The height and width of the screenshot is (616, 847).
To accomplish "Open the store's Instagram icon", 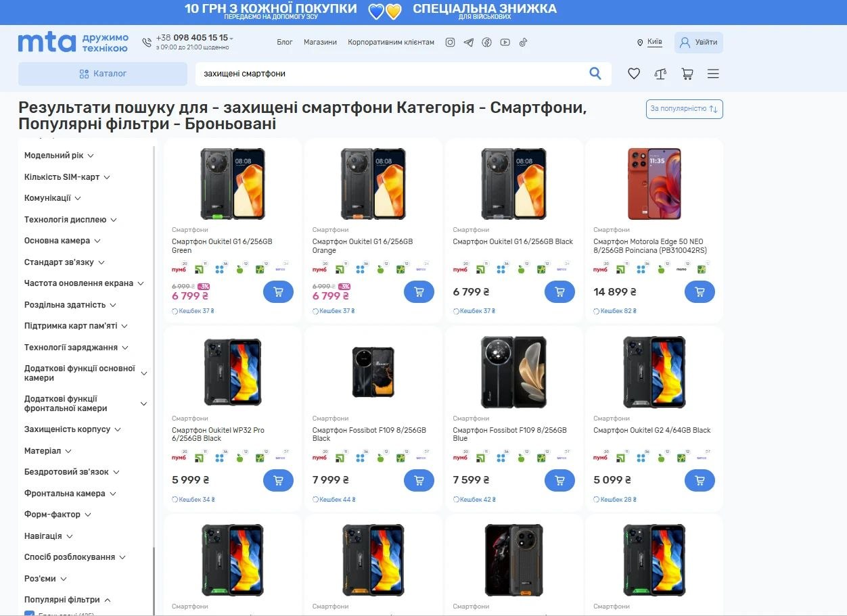I will pyautogui.click(x=450, y=42).
